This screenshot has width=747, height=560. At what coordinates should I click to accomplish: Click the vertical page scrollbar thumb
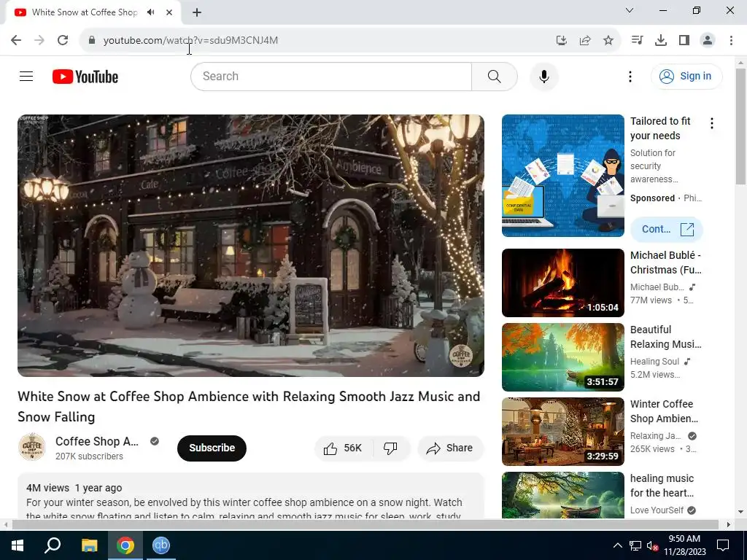[740, 126]
